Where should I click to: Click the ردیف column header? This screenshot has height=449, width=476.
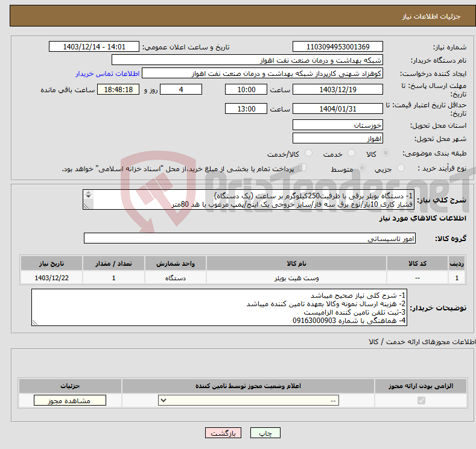tap(457, 263)
